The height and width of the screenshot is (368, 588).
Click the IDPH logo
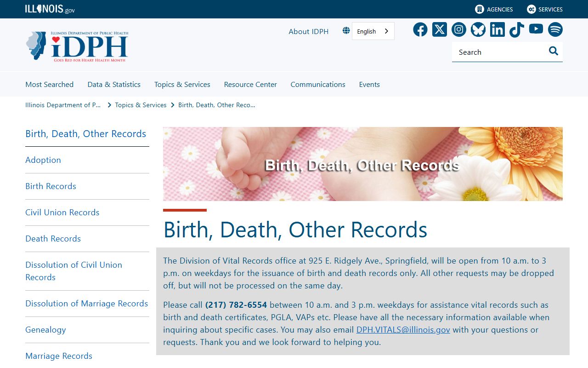coord(77,46)
